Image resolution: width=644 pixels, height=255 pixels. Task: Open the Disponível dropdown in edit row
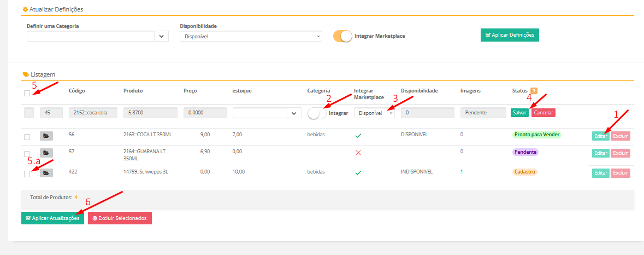pyautogui.click(x=374, y=113)
